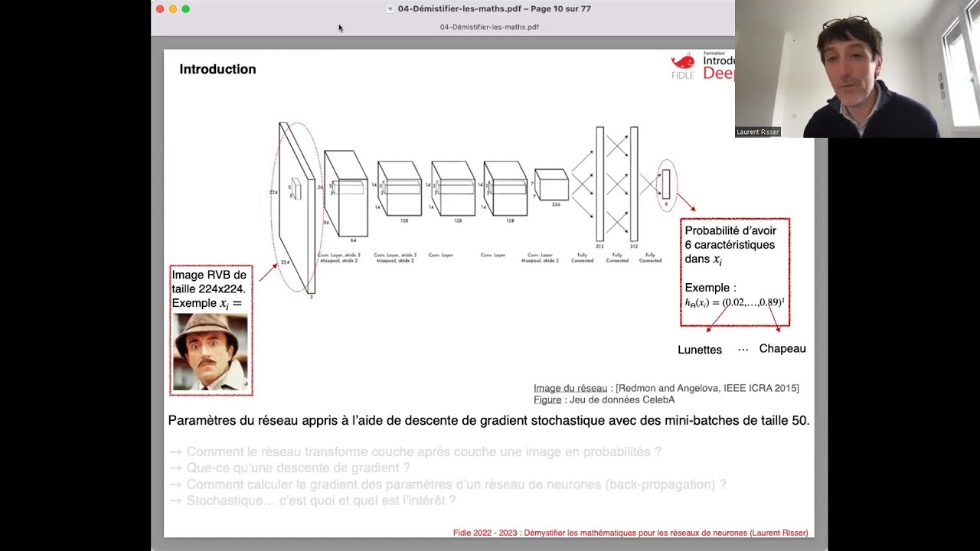Screen dimensions: 980x551
Task: Click the Que-ce qu'une descente de gradient question
Action: [289, 468]
